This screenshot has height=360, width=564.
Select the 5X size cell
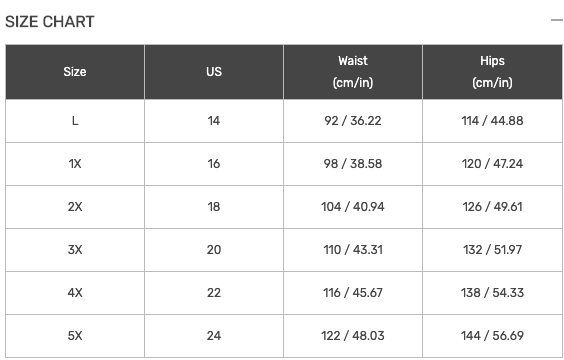click(75, 336)
